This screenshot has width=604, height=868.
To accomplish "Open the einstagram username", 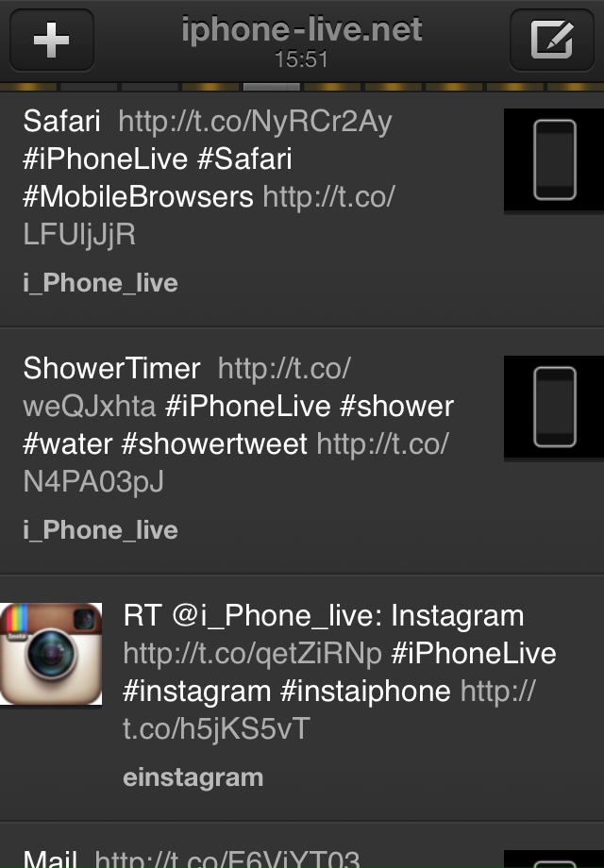I will point(193,777).
